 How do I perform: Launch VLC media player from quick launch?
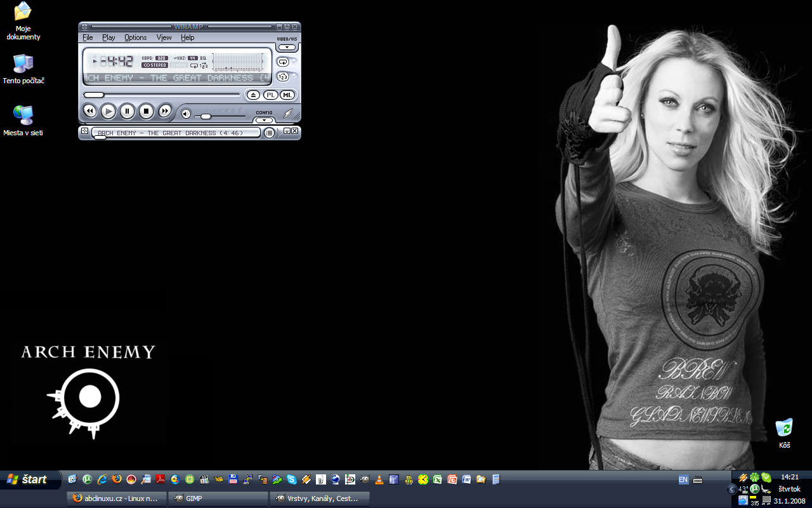click(379, 479)
